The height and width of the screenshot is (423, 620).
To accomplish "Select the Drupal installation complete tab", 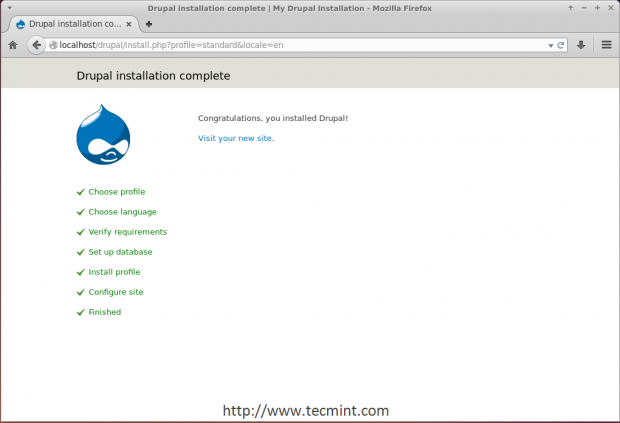I will pyautogui.click(x=74, y=24).
